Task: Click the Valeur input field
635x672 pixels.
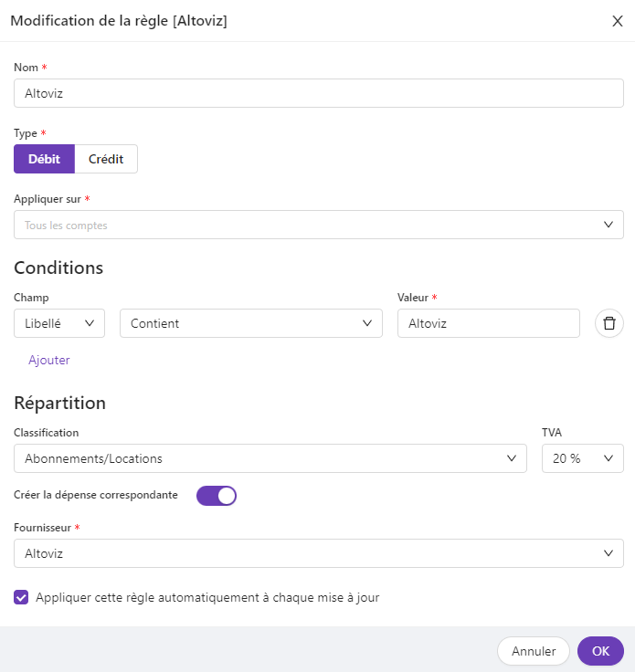Action: tap(488, 323)
